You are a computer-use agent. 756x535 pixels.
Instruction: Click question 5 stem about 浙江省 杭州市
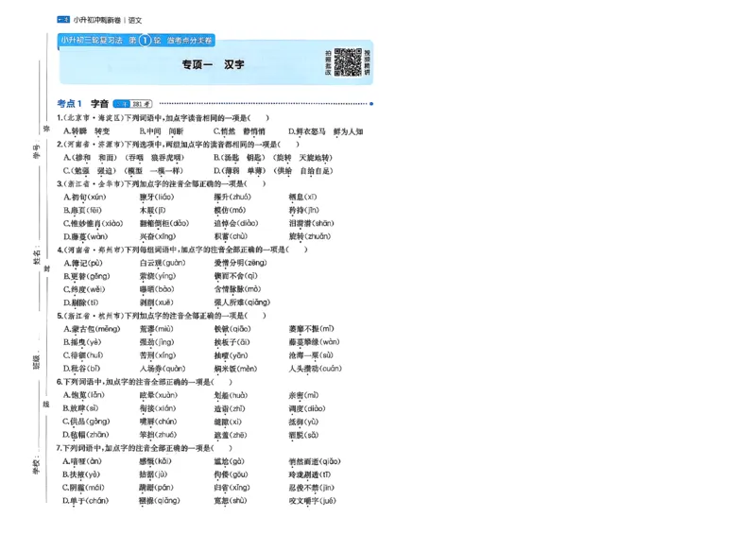pyautogui.click(x=162, y=316)
